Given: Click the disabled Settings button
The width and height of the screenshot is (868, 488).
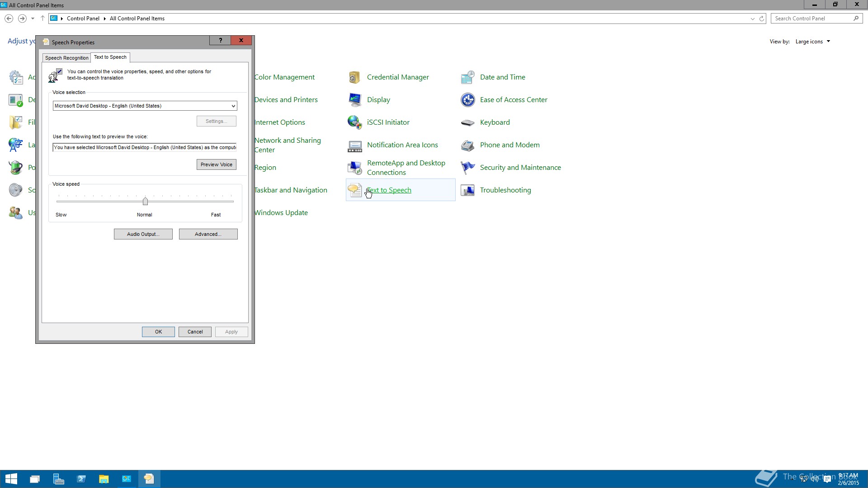Looking at the screenshot, I should point(216,121).
